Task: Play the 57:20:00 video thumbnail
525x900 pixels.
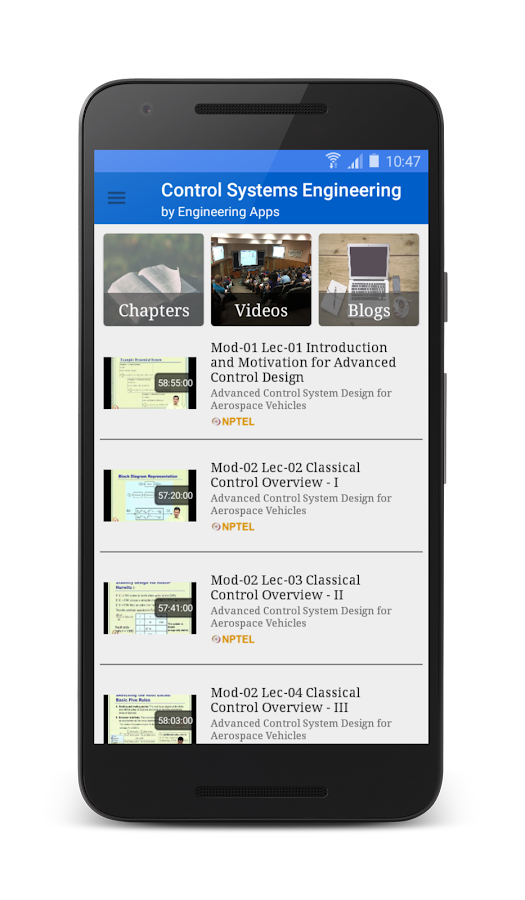Action: click(x=150, y=495)
